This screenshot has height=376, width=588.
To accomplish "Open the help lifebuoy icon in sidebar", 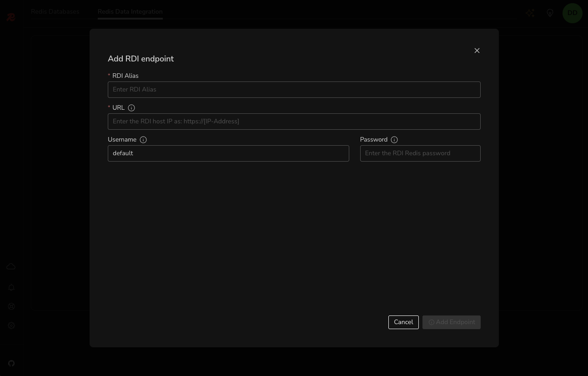I will pyautogui.click(x=11, y=306).
